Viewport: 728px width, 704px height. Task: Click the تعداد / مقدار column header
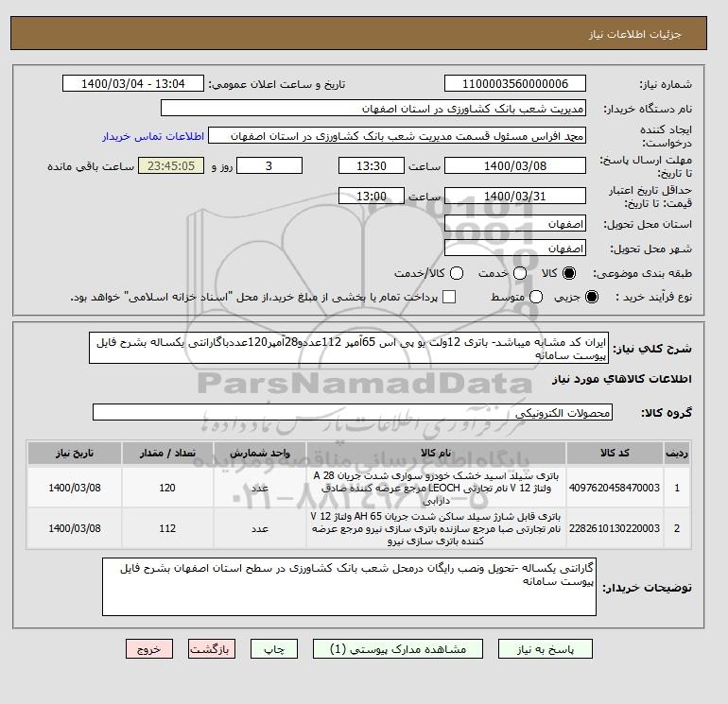pyautogui.click(x=167, y=453)
